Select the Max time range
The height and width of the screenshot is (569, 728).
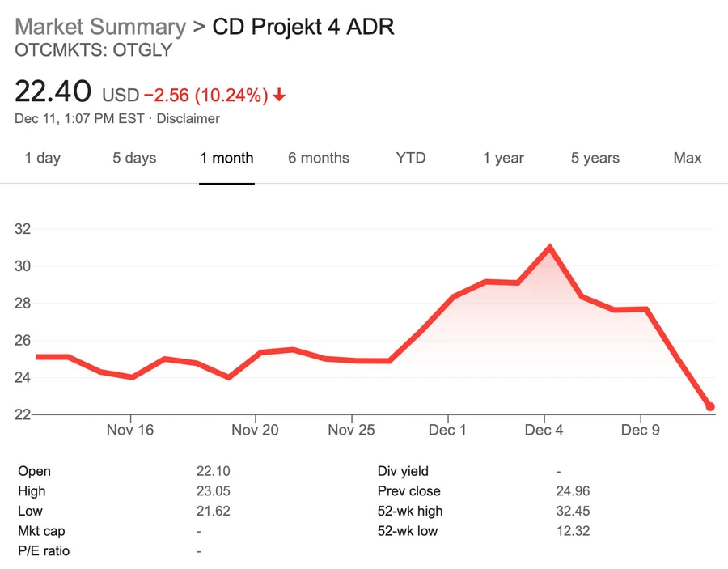pos(688,158)
